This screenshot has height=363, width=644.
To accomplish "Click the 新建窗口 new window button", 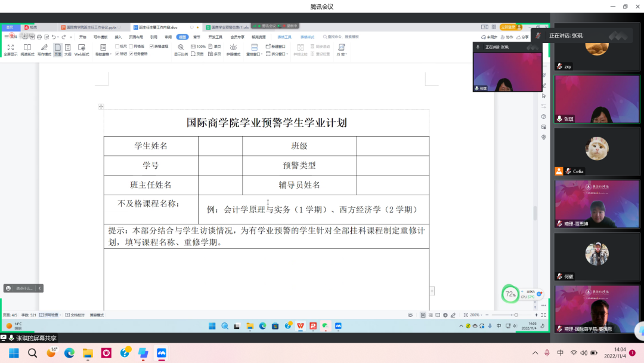I will [277, 46].
